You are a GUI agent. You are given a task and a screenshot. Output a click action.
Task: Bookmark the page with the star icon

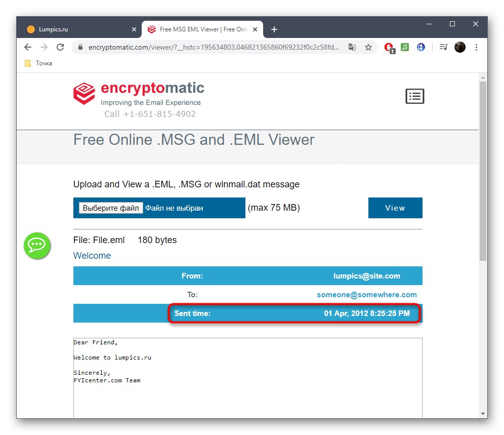tap(368, 47)
